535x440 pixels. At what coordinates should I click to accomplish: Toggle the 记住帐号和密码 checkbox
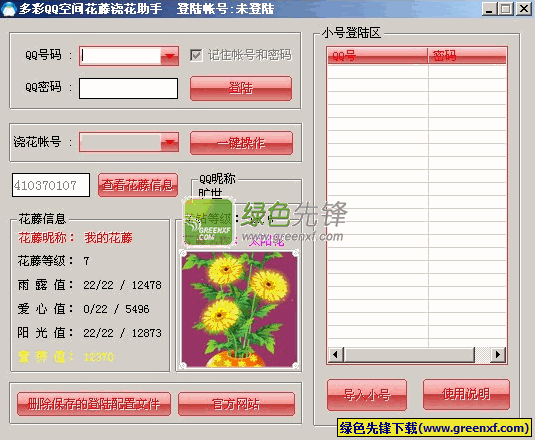[196, 55]
